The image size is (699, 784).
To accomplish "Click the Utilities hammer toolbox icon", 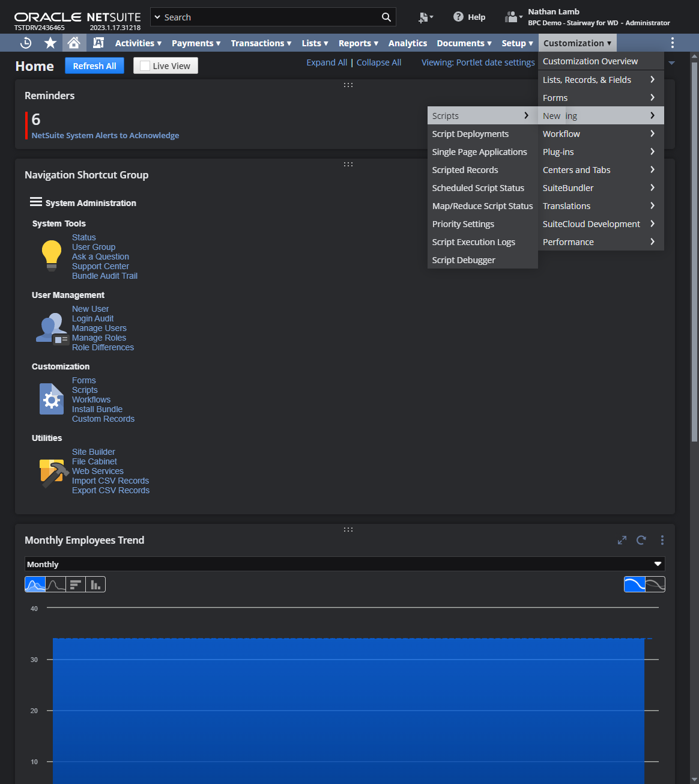I will tap(54, 473).
